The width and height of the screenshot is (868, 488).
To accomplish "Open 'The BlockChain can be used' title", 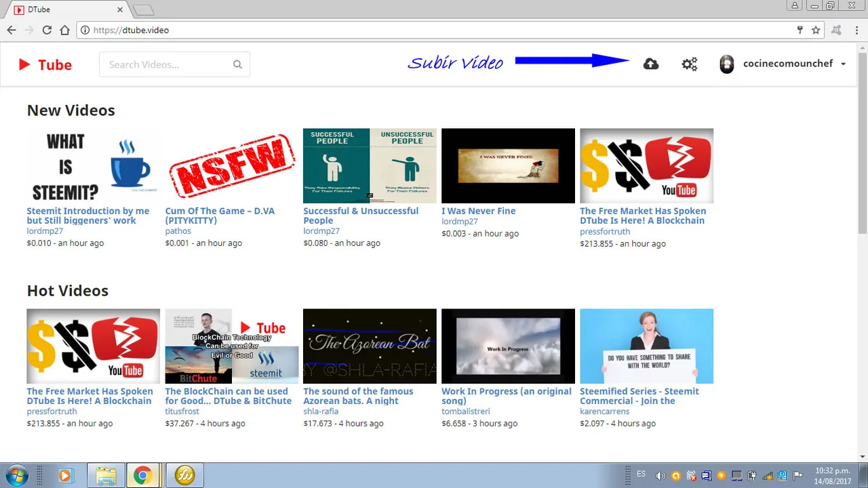I will pyautogui.click(x=229, y=396).
